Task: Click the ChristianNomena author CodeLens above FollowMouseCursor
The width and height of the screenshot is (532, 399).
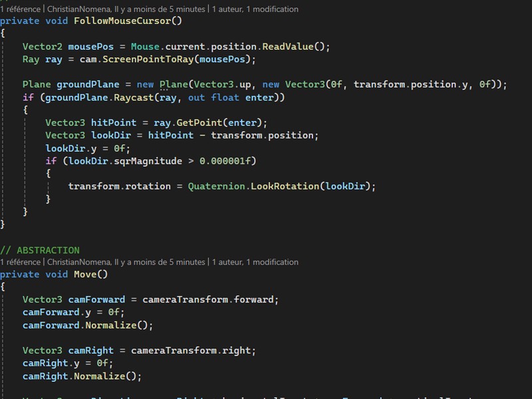Action: (126, 9)
